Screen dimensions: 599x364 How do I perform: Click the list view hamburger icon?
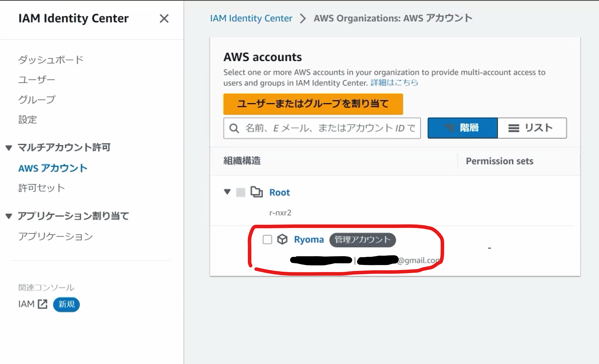tap(514, 128)
